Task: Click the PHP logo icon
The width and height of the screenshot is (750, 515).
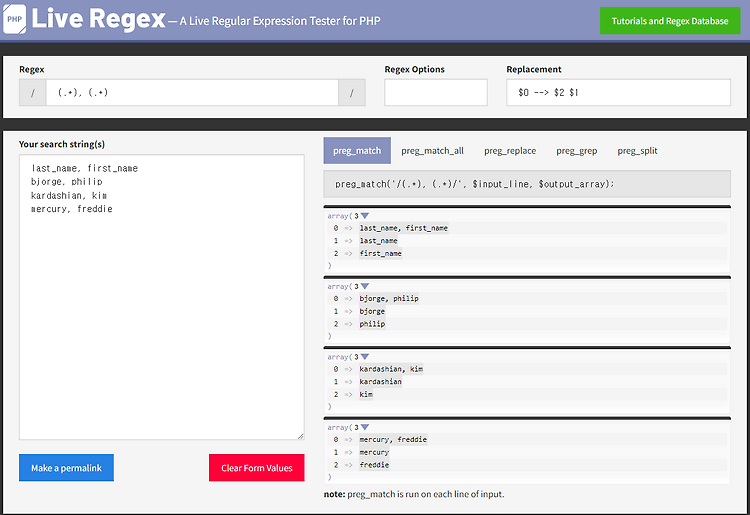Action: coord(14,20)
